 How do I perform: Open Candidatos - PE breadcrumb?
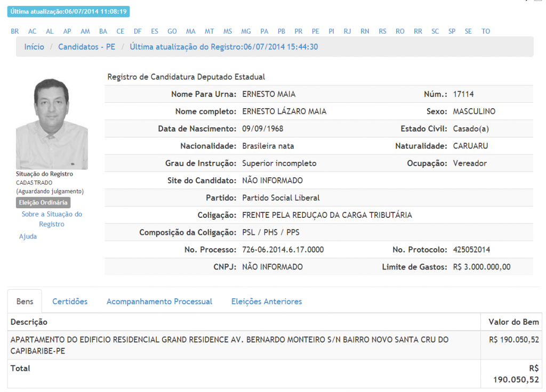(87, 47)
